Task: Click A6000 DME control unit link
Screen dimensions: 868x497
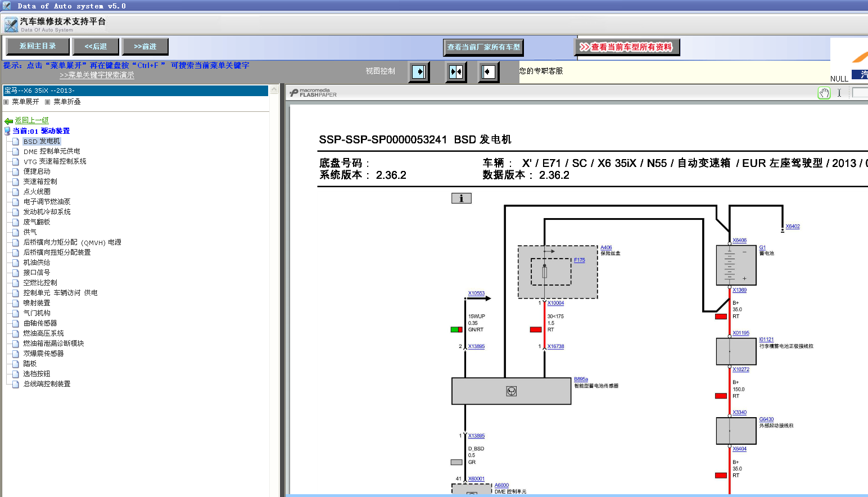Action: click(x=501, y=485)
